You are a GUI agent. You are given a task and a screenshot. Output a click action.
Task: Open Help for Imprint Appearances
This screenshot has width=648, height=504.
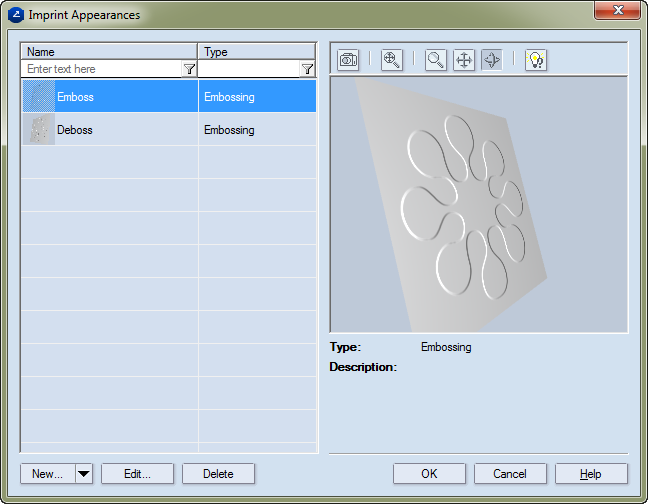click(x=591, y=473)
